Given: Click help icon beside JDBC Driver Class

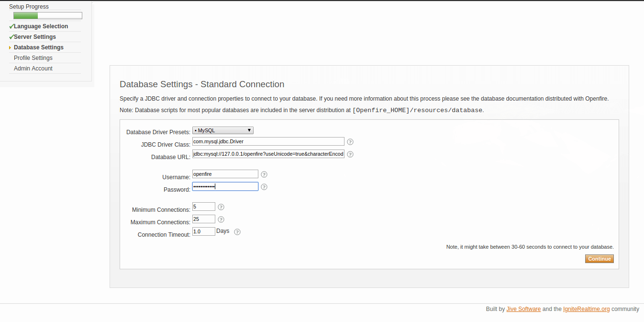Looking at the screenshot, I should point(350,142).
